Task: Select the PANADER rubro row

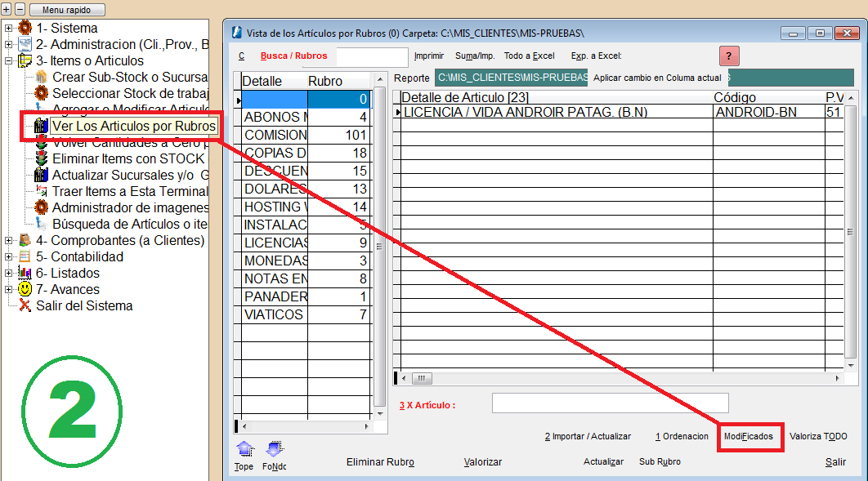Action: click(306, 297)
